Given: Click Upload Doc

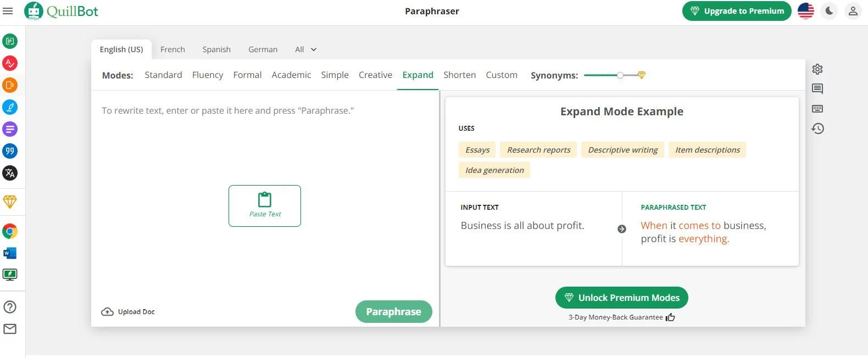Looking at the screenshot, I should tap(128, 312).
